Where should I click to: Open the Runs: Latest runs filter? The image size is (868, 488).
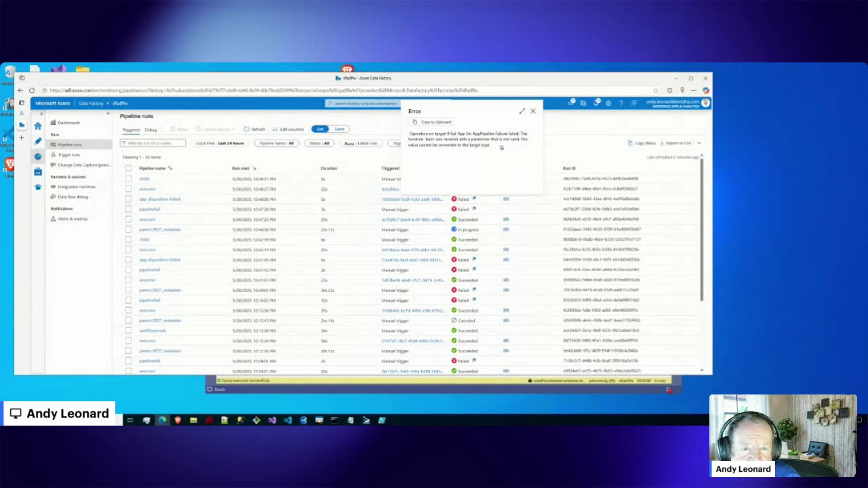[x=360, y=143]
